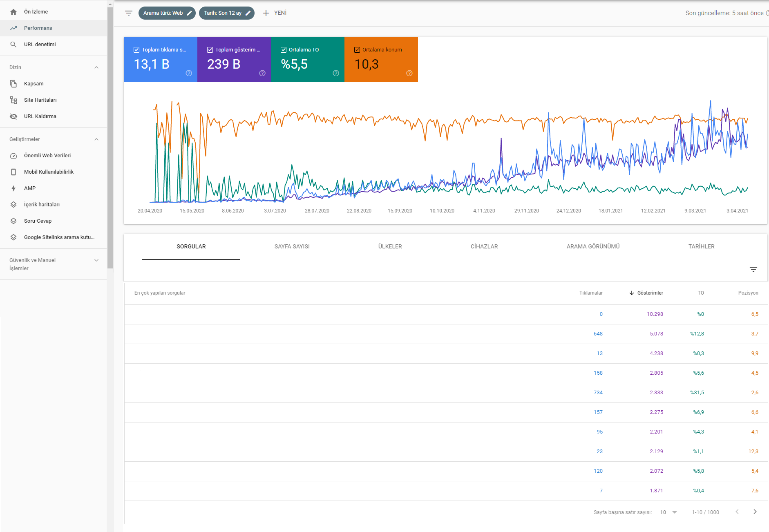
Task: Open Önemli Web Verileri speedometer icon
Action: tap(13, 156)
